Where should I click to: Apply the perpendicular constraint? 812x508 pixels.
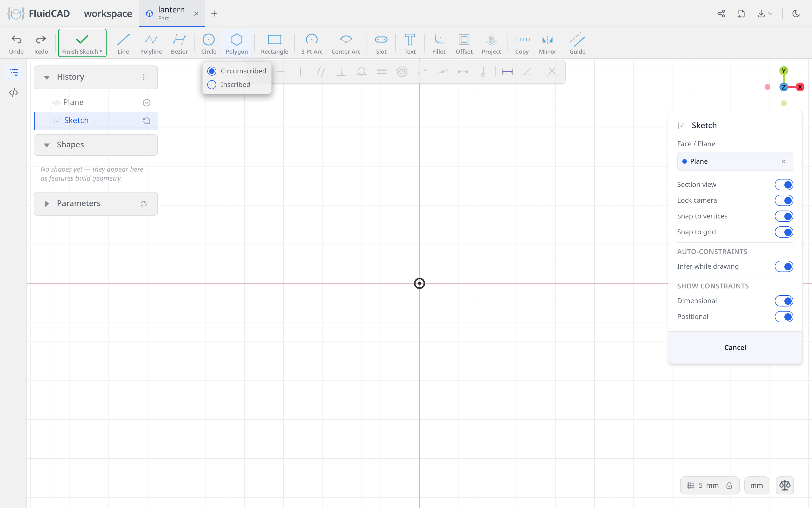341,72
